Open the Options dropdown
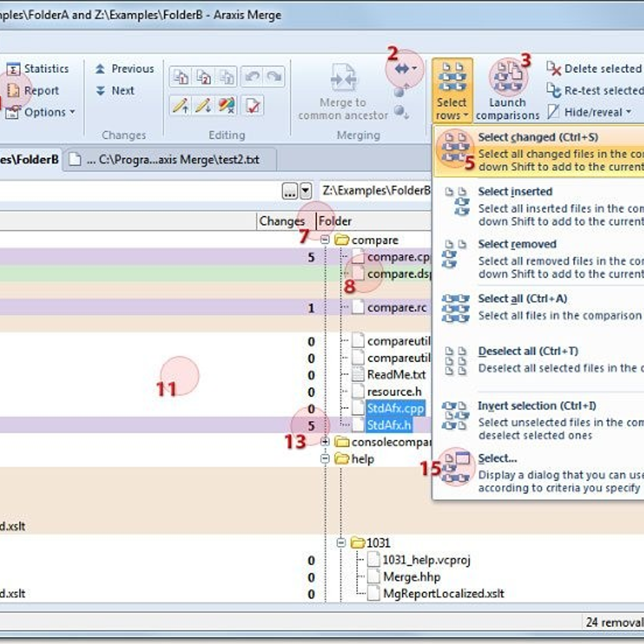This screenshot has height=644, width=644. [x=40, y=112]
